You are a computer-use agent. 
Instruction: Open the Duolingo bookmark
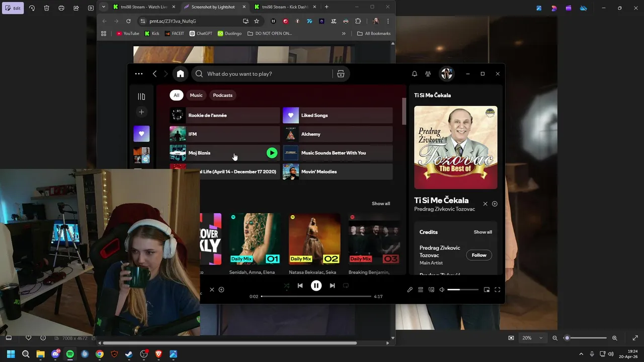tap(229, 34)
